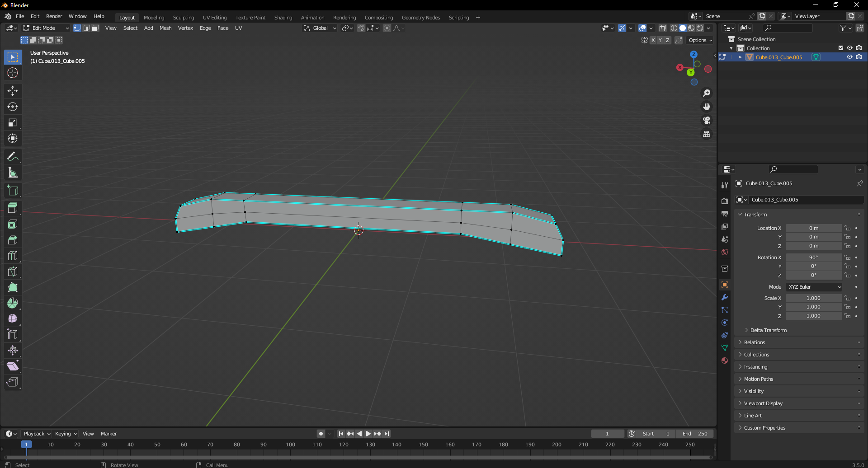This screenshot has height=468, width=868.
Task: Adjust the Rotation X value field
Action: (x=814, y=257)
